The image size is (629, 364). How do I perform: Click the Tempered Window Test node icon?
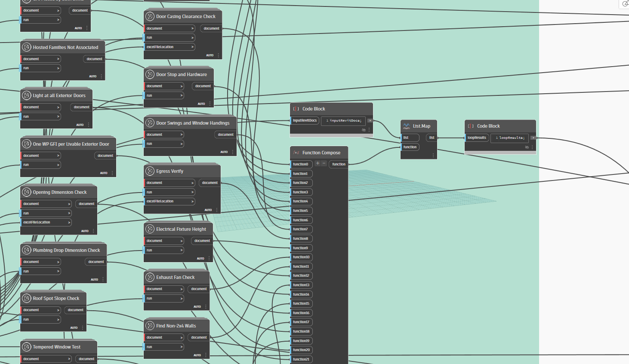26,347
